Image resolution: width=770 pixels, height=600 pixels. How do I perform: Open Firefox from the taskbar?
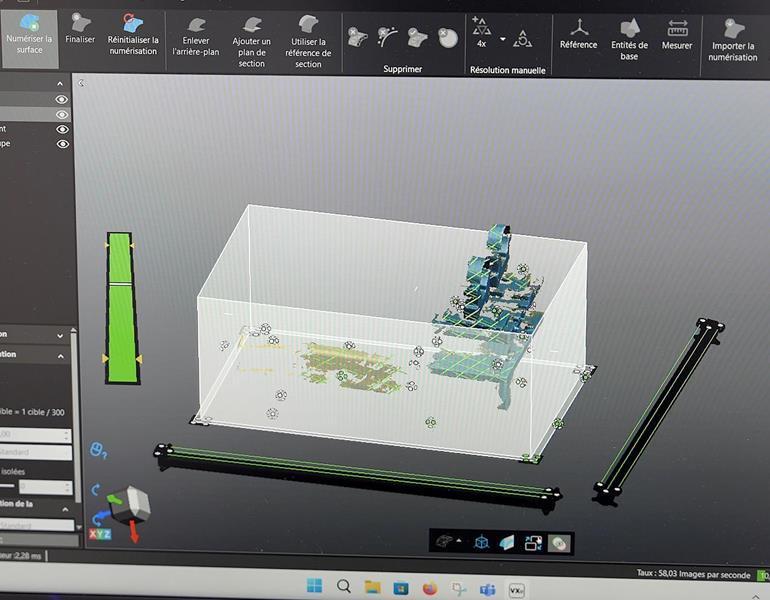[430, 588]
